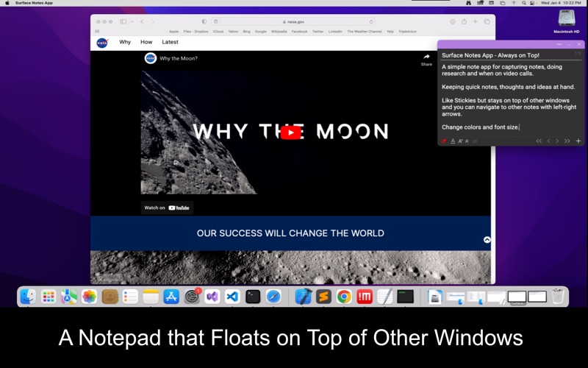This screenshot has height=368, width=588.
Task: Click Safari share toolbar button
Action: [x=464, y=21]
